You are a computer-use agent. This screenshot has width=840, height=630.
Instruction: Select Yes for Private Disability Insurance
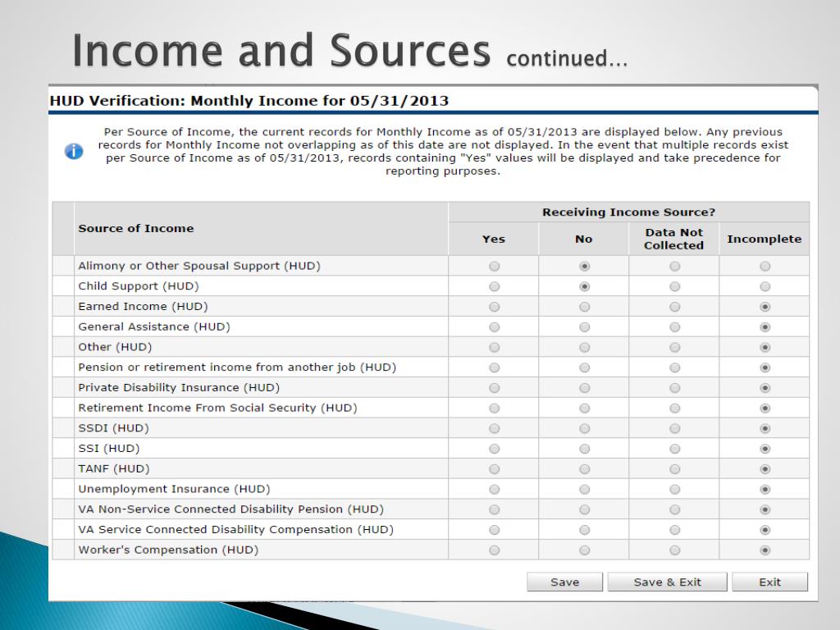tap(494, 388)
